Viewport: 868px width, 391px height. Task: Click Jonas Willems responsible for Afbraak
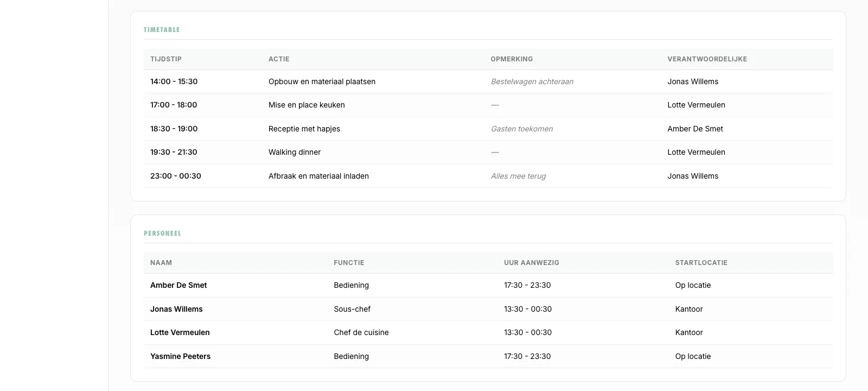click(693, 176)
